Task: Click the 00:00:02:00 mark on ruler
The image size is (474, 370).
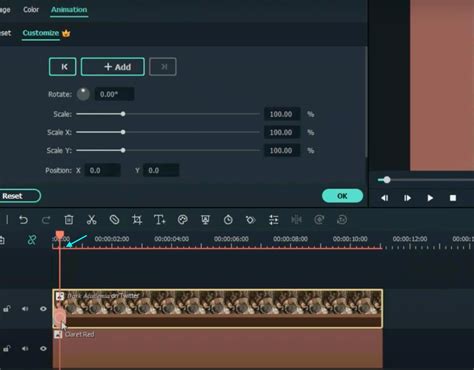Action: point(112,239)
